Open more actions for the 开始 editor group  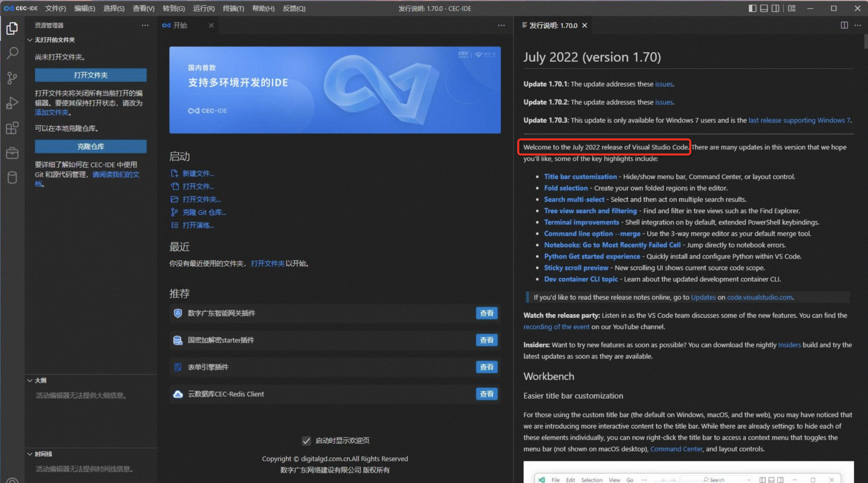point(501,25)
